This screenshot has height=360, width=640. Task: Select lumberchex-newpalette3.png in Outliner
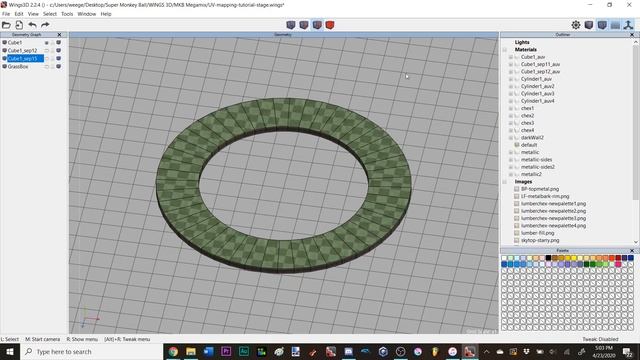553,218
